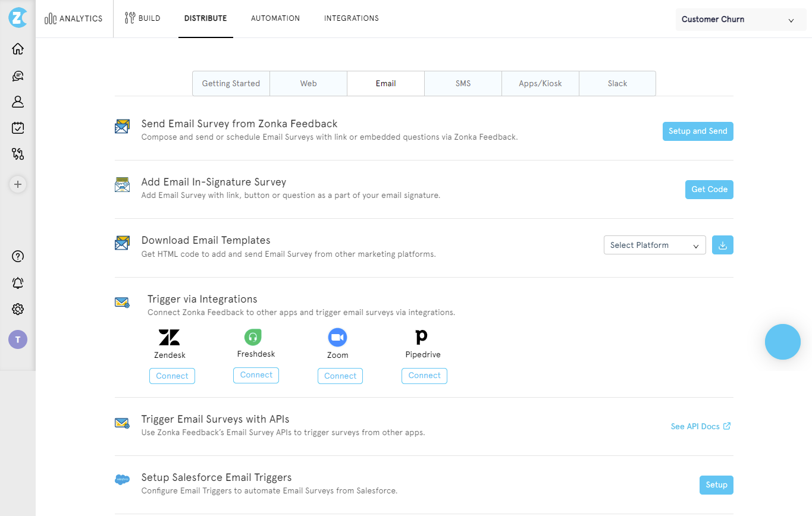Viewport: 812px width, 516px height.
Task: Open the Tasks calendar-check icon in sidebar
Action: click(18, 128)
